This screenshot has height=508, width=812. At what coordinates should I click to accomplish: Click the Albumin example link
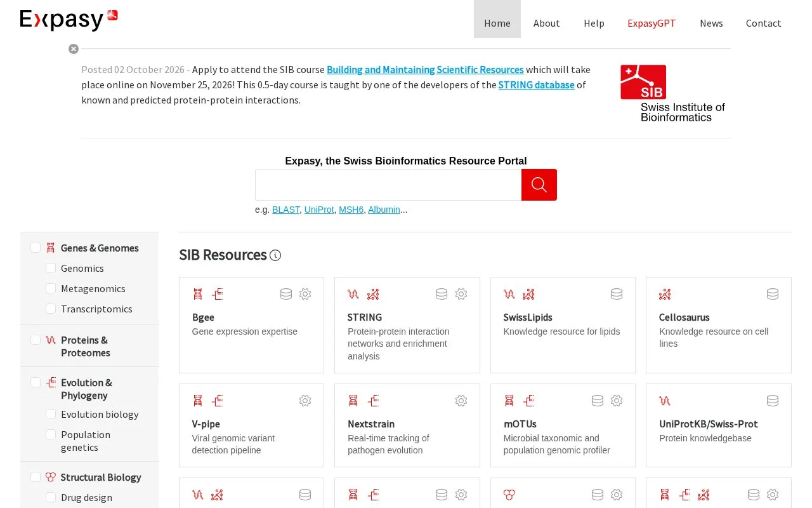pos(384,210)
